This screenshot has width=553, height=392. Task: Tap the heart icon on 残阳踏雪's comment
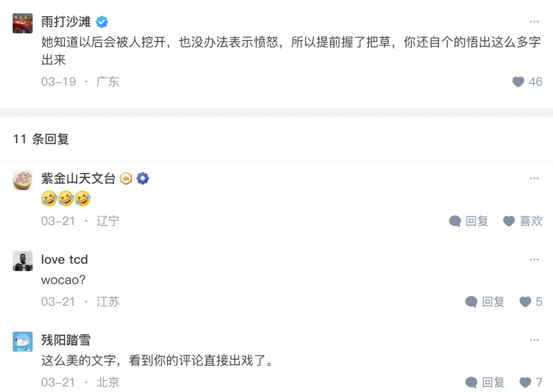click(525, 382)
